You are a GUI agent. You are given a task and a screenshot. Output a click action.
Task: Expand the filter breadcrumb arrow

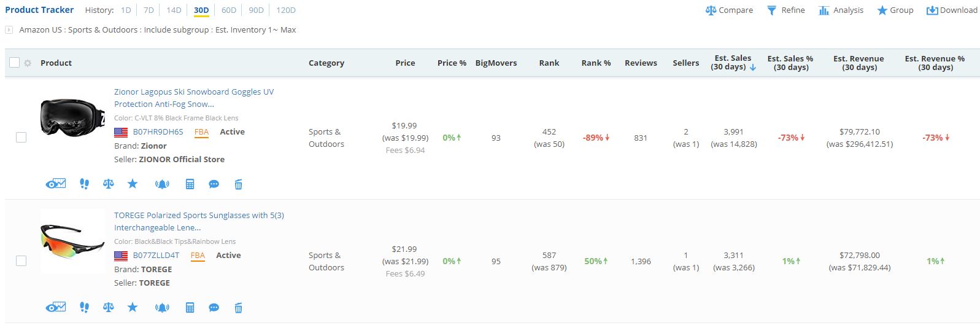pyautogui.click(x=9, y=29)
